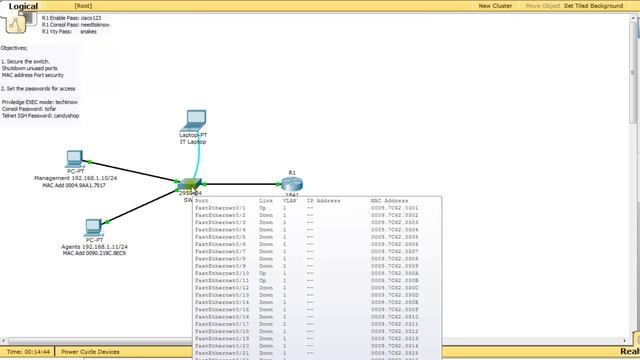Click the Move Object button
This screenshot has height=360, width=640.
coord(542,6)
